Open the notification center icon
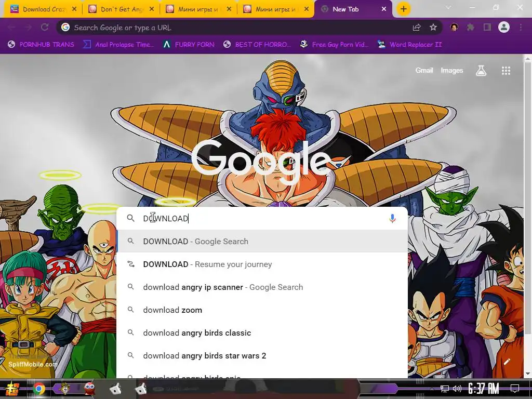Screen dimensions: 532x399 tap(515, 389)
